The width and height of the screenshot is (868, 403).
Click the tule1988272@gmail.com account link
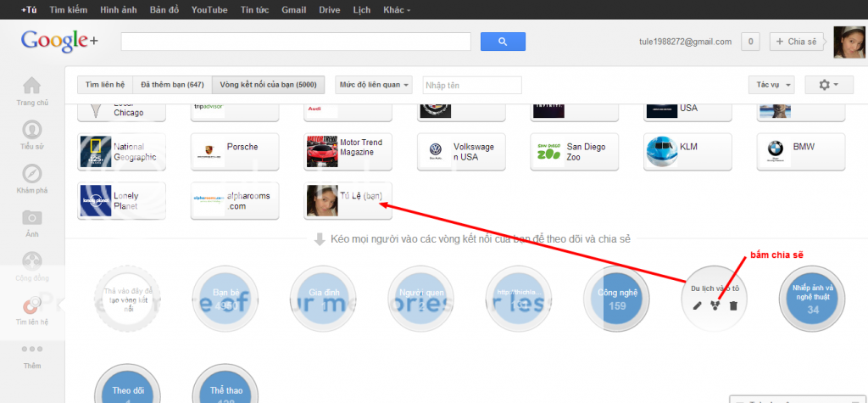click(685, 42)
